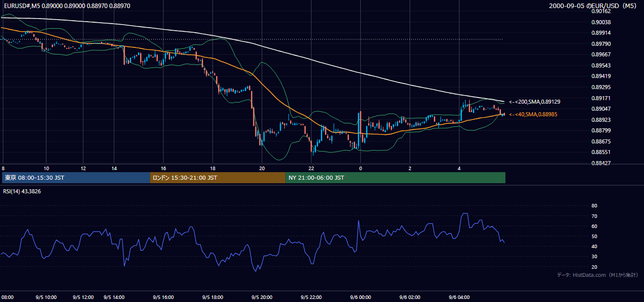Click RSI scale label 30
The image size is (644, 302).
[x=594, y=257]
